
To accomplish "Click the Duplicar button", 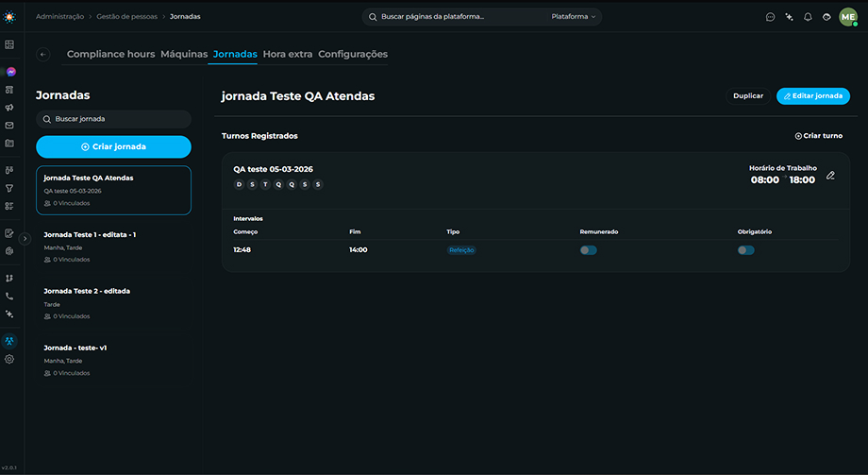I will [748, 96].
